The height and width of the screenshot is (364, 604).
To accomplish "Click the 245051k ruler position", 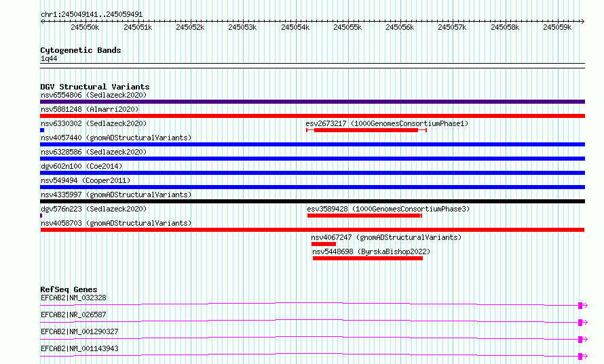I will click(138, 27).
